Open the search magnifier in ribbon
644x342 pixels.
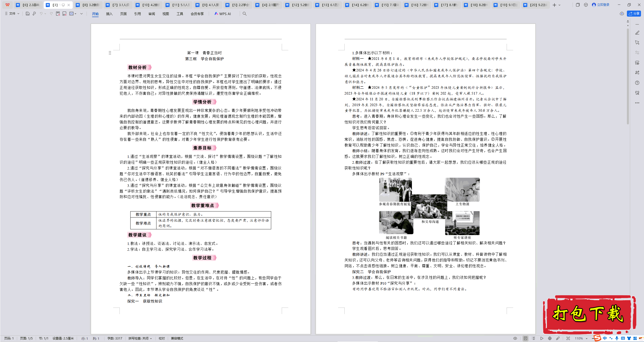245,14
